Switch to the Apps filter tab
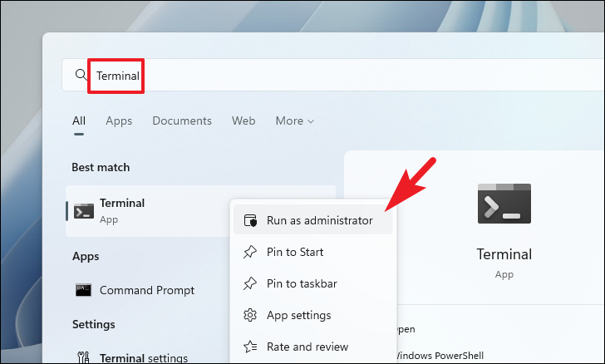Screen dimensions: 605x364 [x=119, y=121]
